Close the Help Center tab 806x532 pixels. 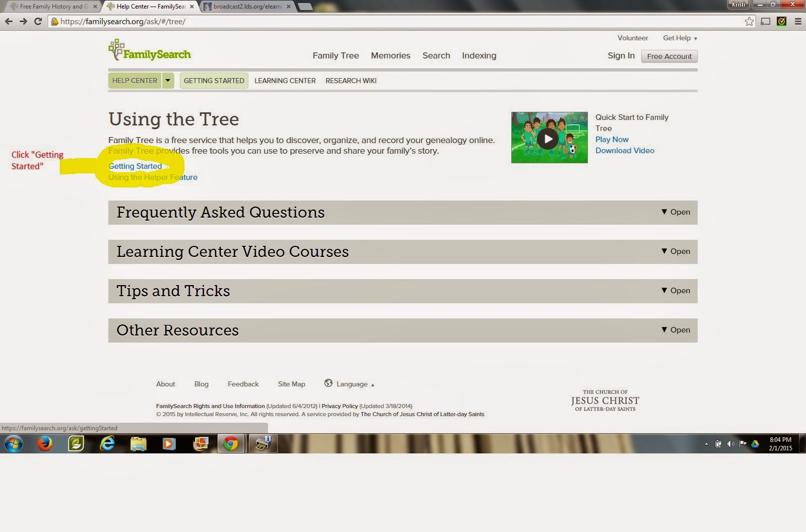point(192,7)
